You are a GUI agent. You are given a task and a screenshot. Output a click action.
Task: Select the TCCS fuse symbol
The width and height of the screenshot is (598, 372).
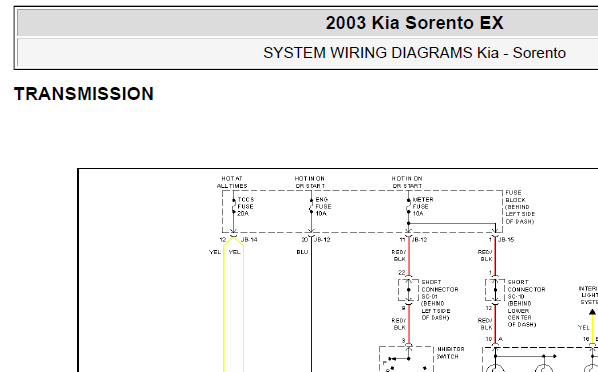click(x=233, y=206)
